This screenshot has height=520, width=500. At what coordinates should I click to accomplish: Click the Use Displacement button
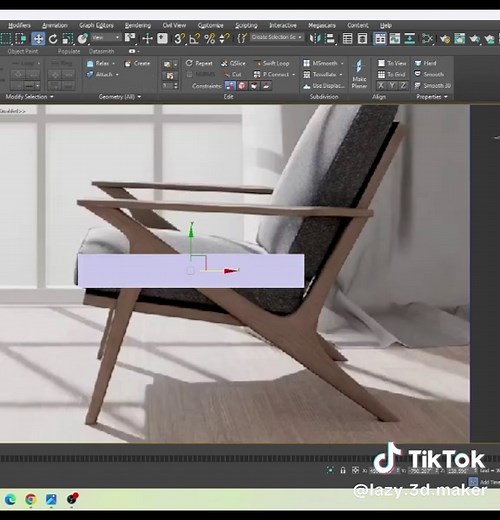[x=324, y=86]
